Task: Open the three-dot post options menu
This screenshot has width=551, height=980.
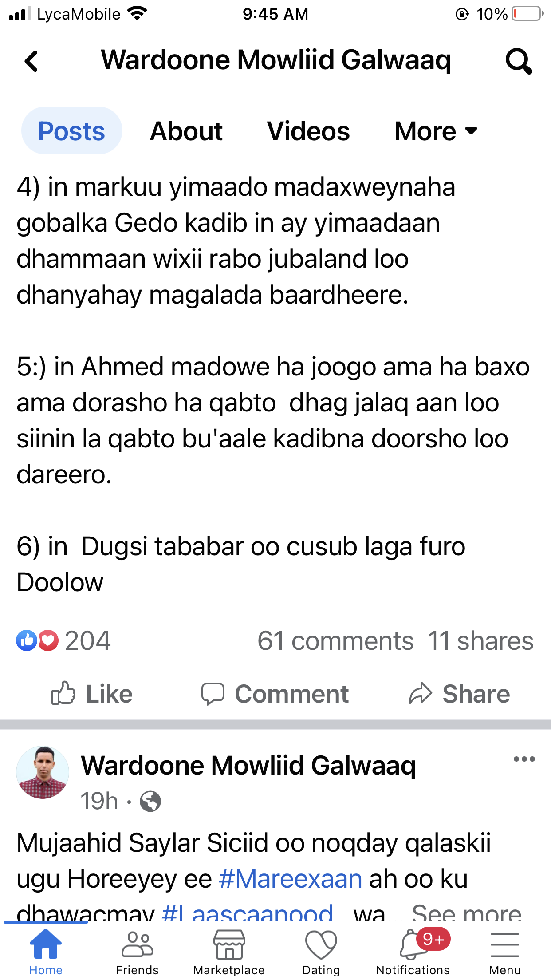Action: (524, 759)
